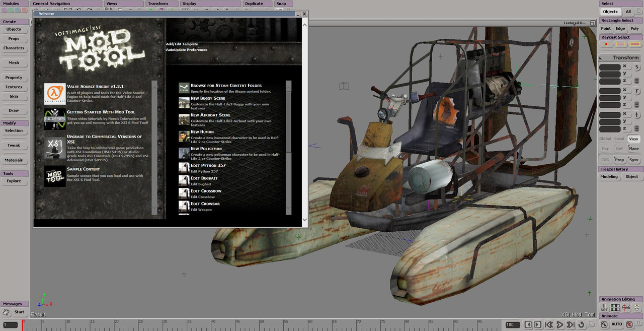Toggle loop playback button
Viewport: 644px width, 331px height.
pyautogui.click(x=581, y=324)
